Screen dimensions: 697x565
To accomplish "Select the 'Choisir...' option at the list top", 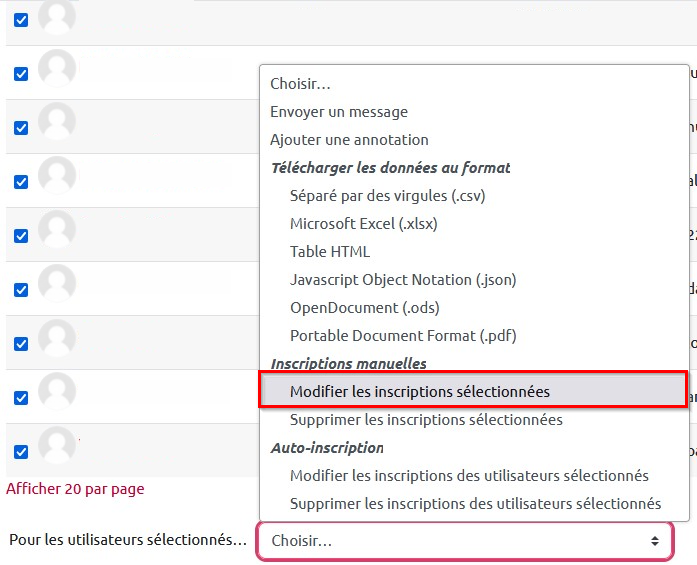I will point(300,84).
